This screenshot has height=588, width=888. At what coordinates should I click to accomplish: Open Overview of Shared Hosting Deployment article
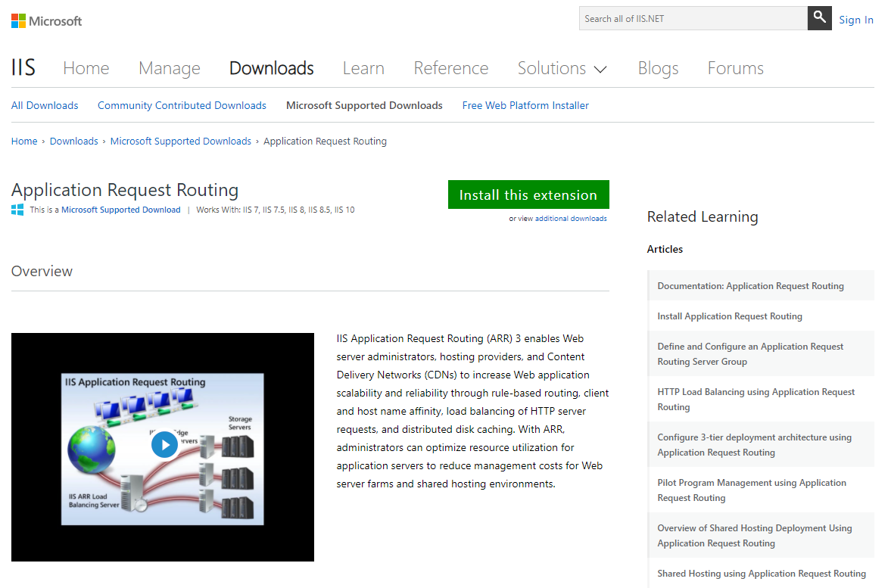pyautogui.click(x=761, y=535)
